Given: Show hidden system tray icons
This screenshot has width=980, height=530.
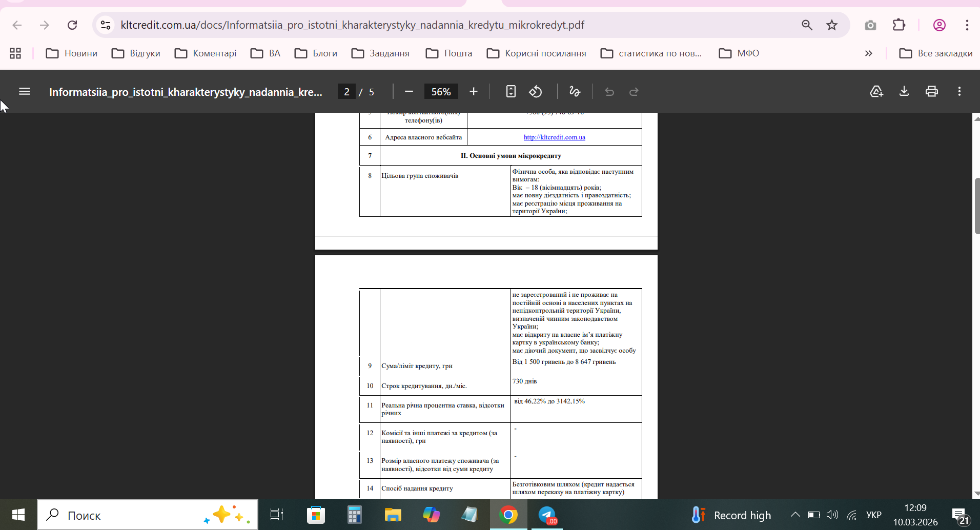Looking at the screenshot, I should click(x=795, y=515).
